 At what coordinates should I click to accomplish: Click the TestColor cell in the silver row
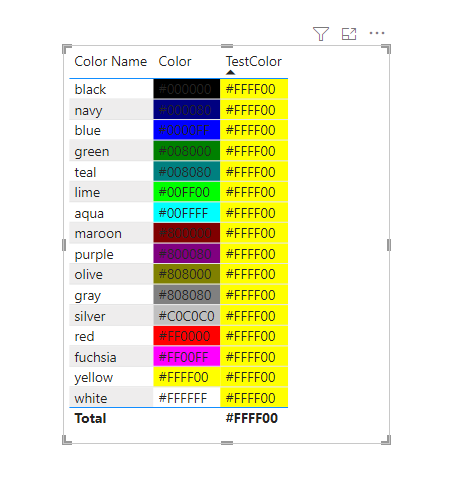tap(254, 315)
